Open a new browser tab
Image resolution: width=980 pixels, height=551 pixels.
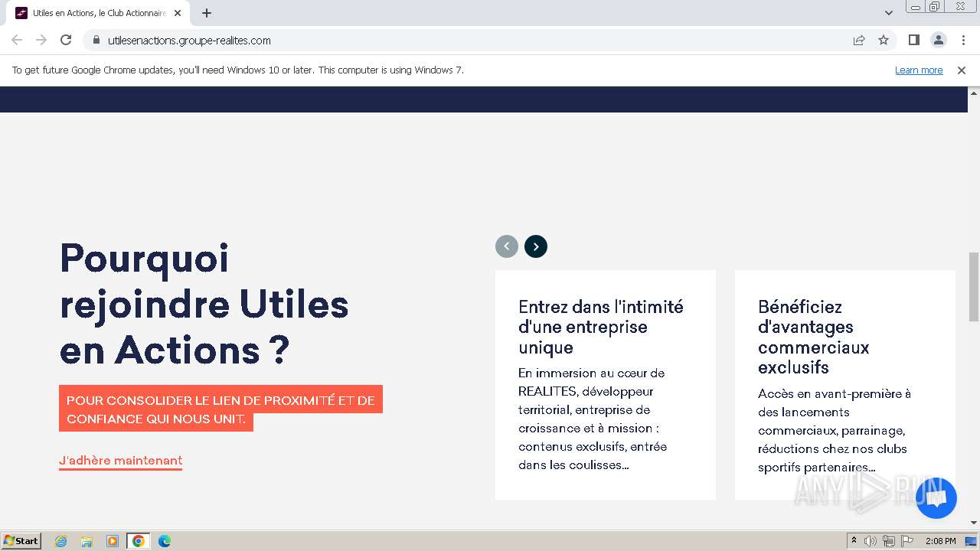point(207,13)
